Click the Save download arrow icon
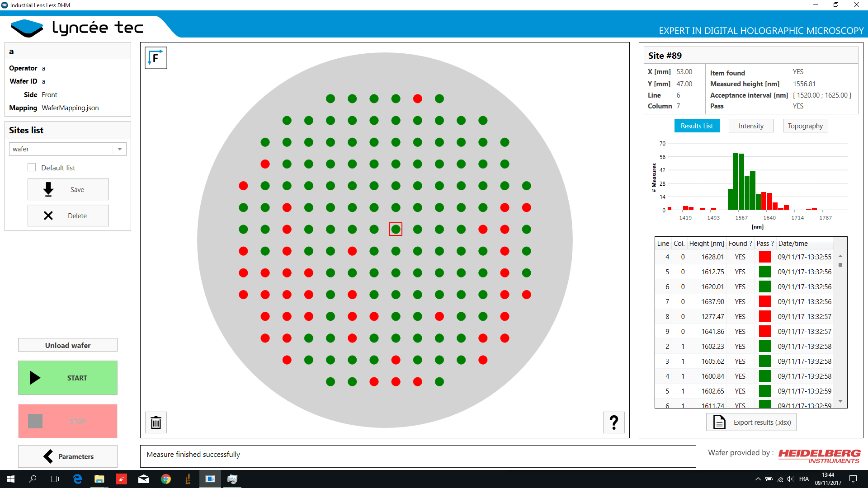Screen dimensions: 868x488 click(48, 189)
